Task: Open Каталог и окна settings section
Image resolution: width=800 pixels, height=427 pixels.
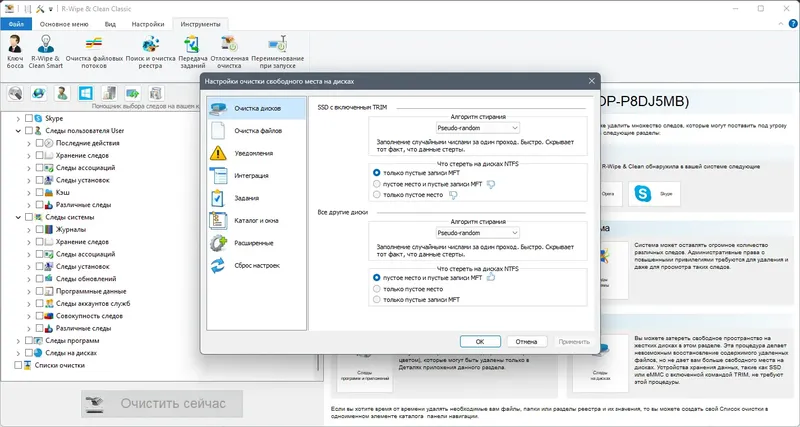Action: point(257,220)
